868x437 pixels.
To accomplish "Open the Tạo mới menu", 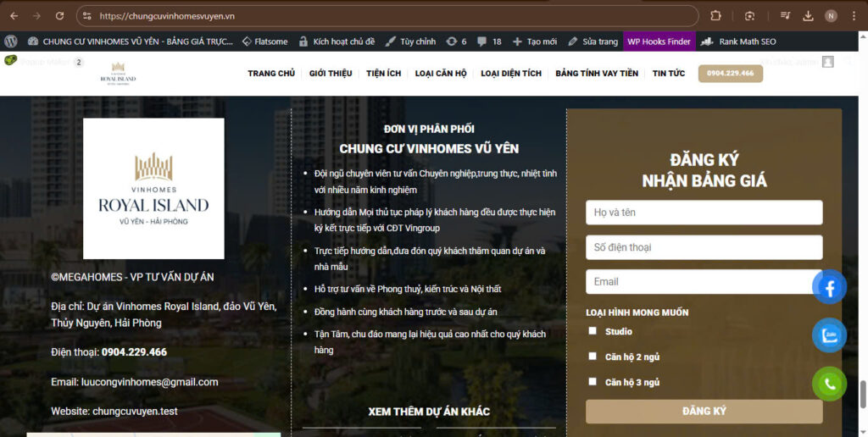I will pyautogui.click(x=535, y=41).
